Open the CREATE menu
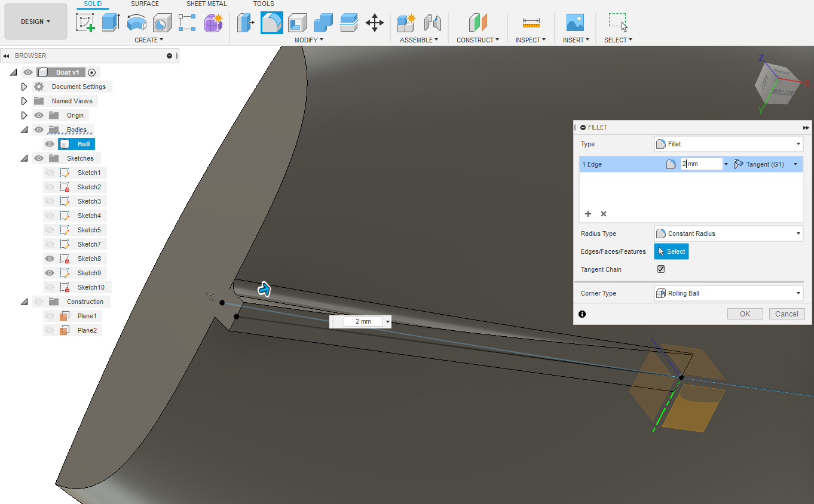Screen dimensions: 814x504 click(149, 40)
